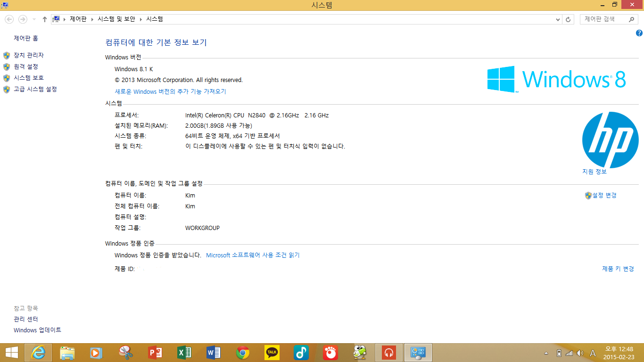
Task: Toggle the IME input mode indicator A
Action: coord(593,353)
